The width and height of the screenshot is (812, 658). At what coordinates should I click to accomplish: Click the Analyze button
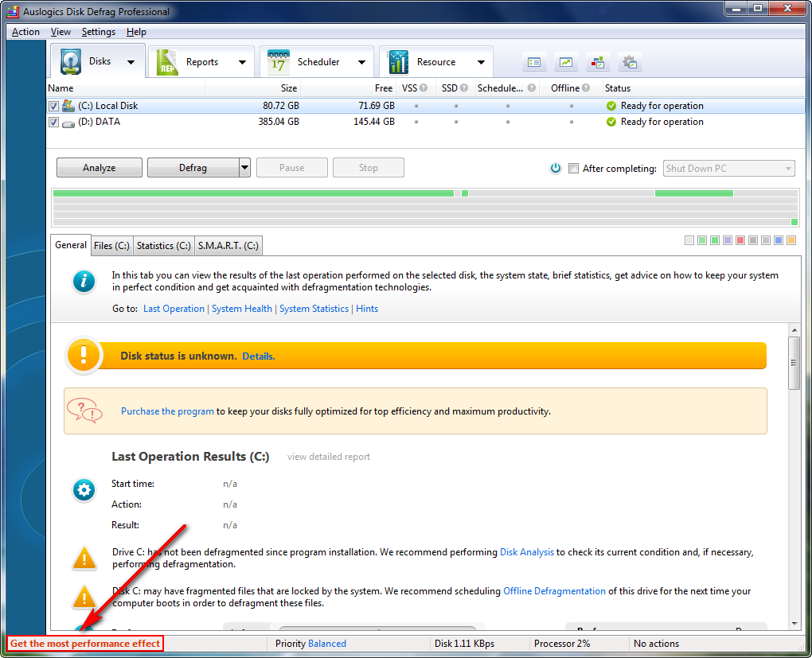[100, 168]
